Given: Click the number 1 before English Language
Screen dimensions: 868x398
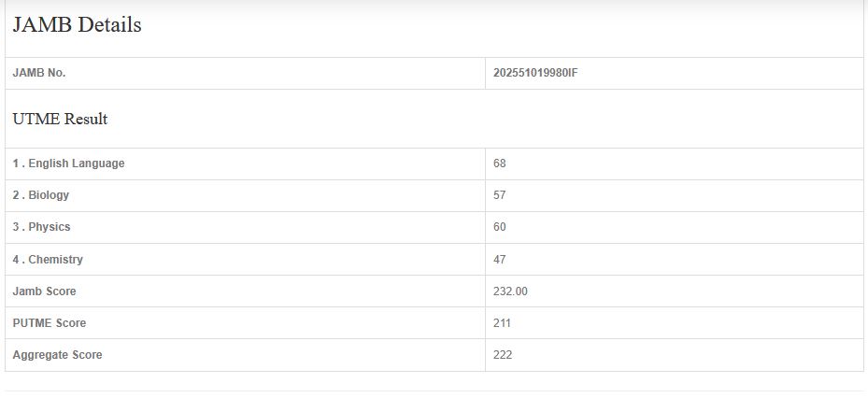Looking at the screenshot, I should coord(16,163).
